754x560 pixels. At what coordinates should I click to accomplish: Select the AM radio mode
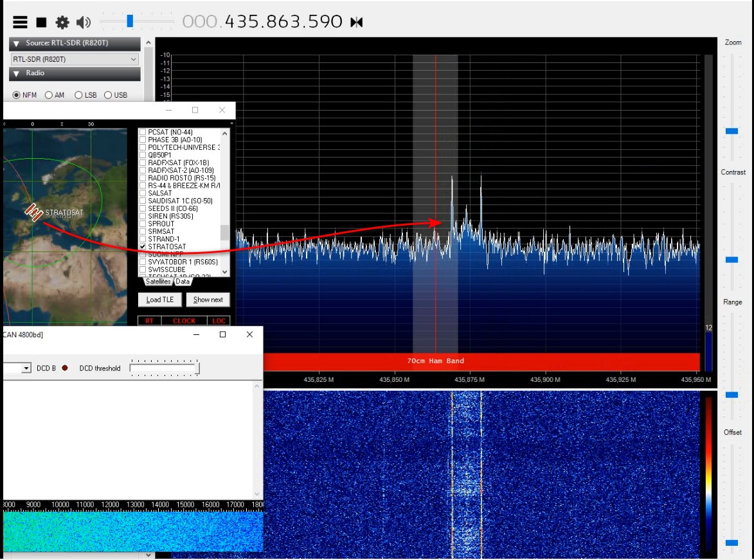[x=49, y=95]
